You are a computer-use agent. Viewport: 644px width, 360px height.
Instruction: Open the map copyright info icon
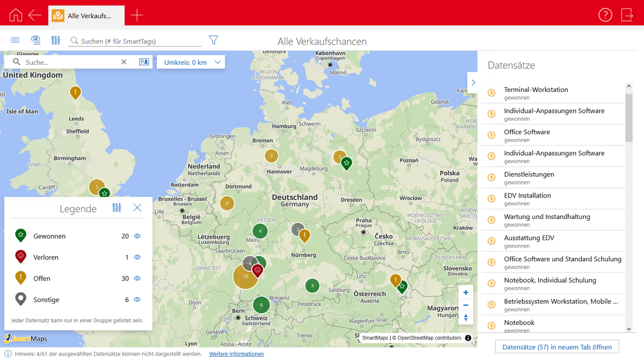point(467,337)
